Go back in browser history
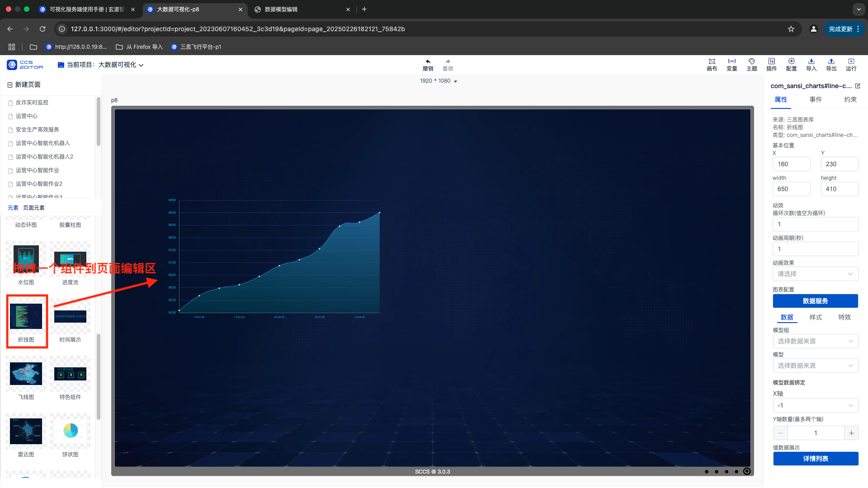 pos(10,29)
